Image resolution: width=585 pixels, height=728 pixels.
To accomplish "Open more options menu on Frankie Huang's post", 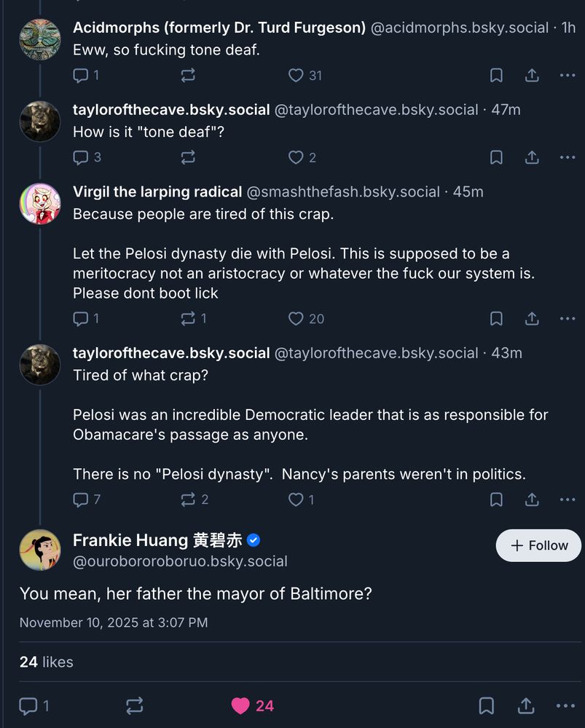I will point(565,705).
